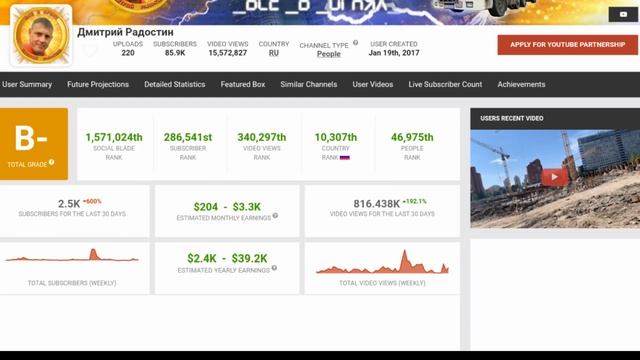This screenshot has height=360, width=640.
Task: Click the 85.9K subscribers count
Action: [x=175, y=53]
